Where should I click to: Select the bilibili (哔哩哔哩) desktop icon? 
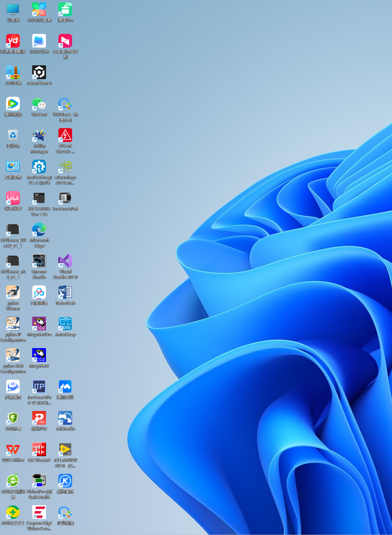[13, 198]
